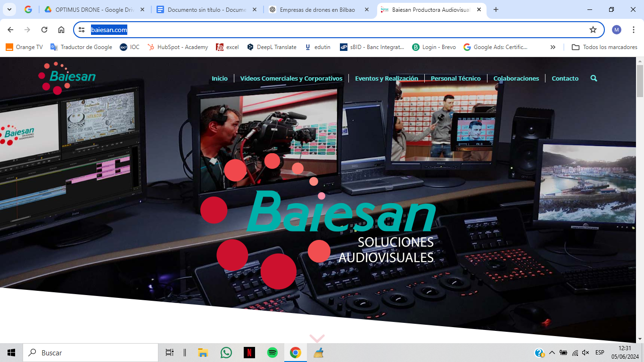The image size is (644, 362).
Task: Click the page vertical scrollbar thumb
Action: 640,80
